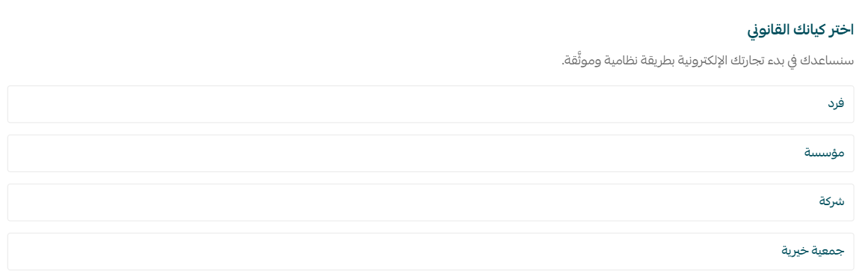Click the فرد text label

click(x=835, y=103)
